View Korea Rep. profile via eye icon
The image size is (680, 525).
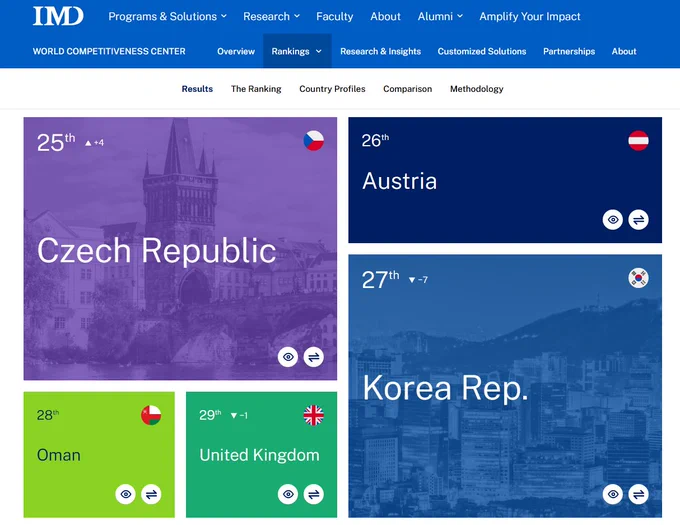pos(613,494)
